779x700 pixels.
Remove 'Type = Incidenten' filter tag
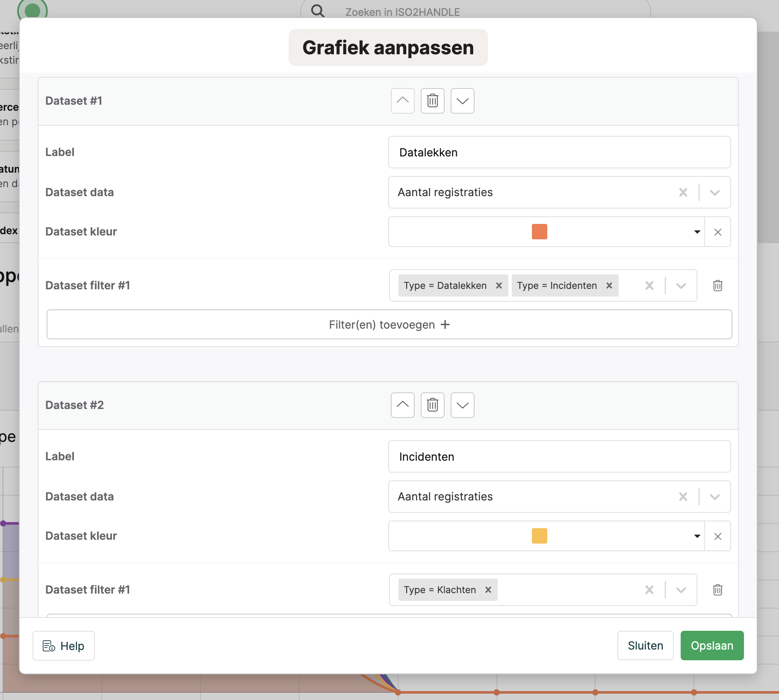point(609,285)
